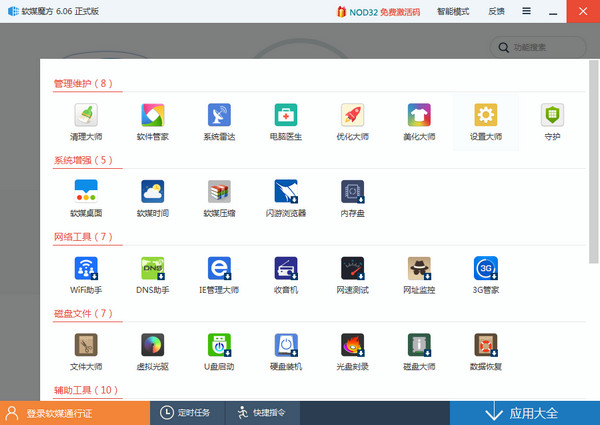Download 闪游浏览器 browser
The height and width of the screenshot is (425, 600).
click(x=286, y=199)
